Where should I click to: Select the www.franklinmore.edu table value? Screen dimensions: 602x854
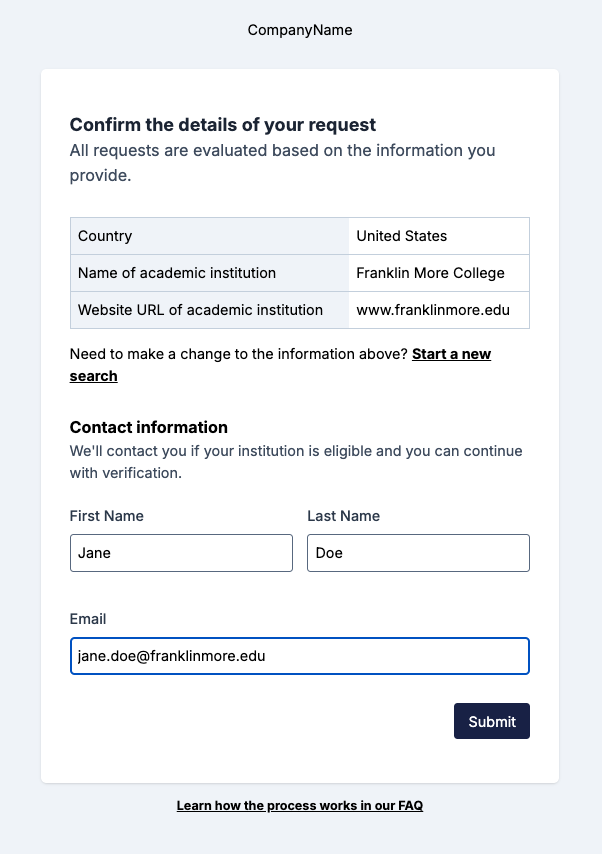(x=433, y=310)
